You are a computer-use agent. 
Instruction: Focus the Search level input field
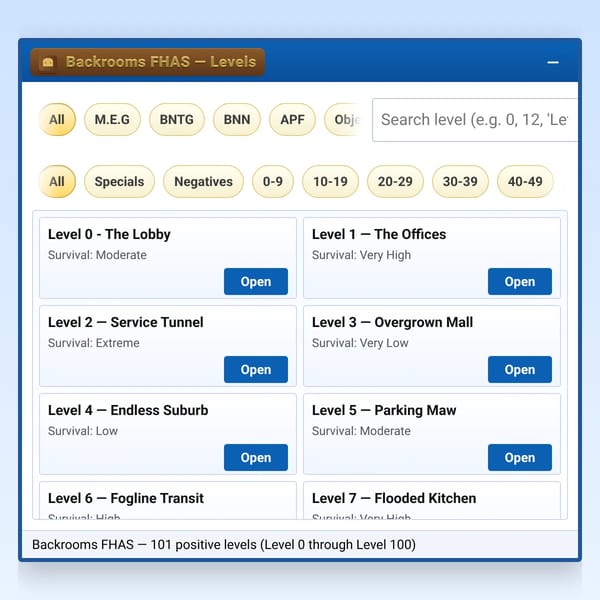coord(474,120)
